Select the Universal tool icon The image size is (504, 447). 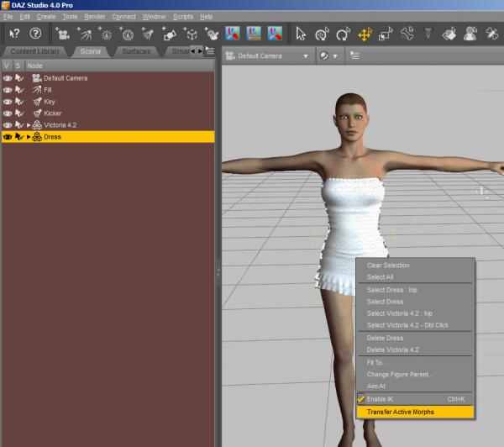click(x=322, y=34)
